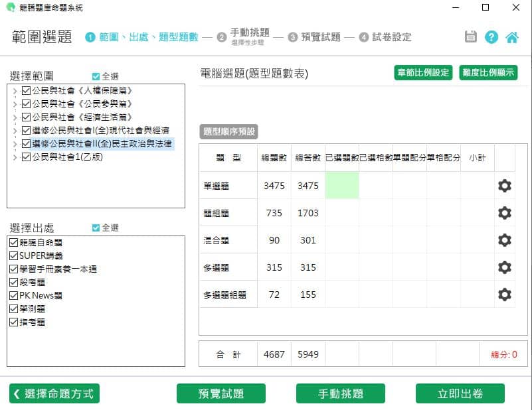Screen dimensions: 532x410
Task: Click 章節比例設定 button
Action: coord(423,72)
